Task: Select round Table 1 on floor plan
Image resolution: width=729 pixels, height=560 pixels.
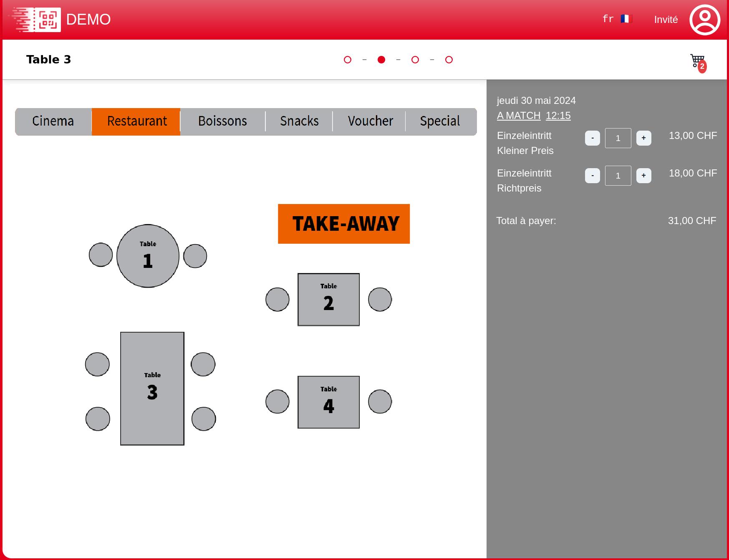Action: coord(148,256)
